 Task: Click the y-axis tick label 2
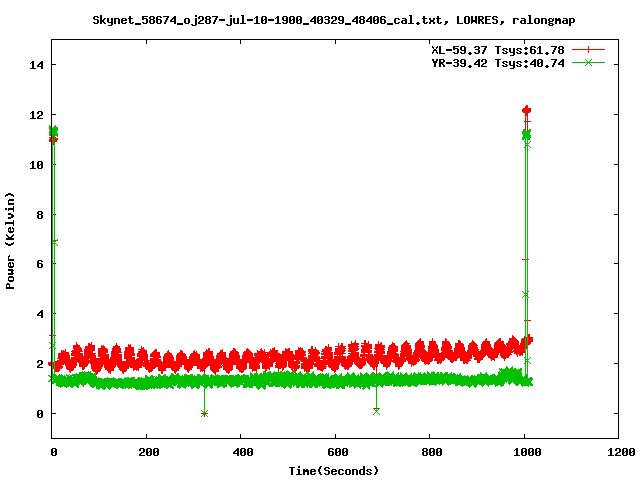(40, 364)
